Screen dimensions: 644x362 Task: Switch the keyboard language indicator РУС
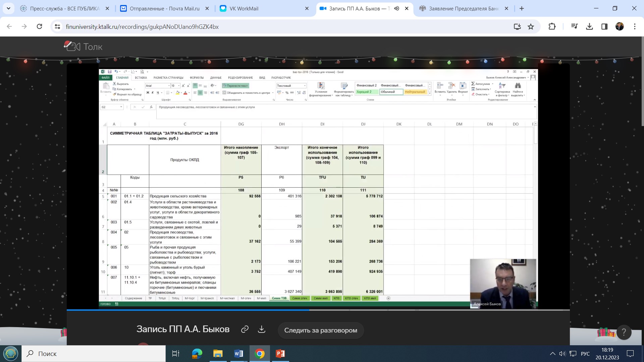click(x=585, y=354)
